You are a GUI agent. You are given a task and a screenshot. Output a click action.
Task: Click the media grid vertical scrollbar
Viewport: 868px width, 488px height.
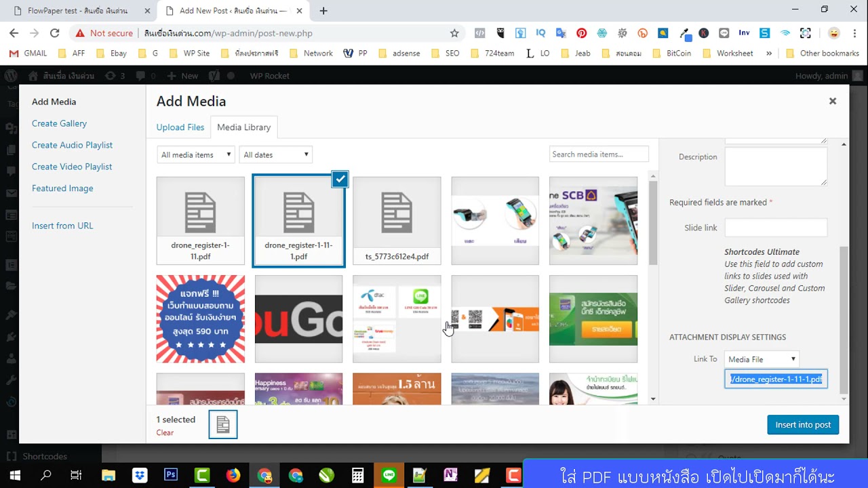pyautogui.click(x=653, y=222)
